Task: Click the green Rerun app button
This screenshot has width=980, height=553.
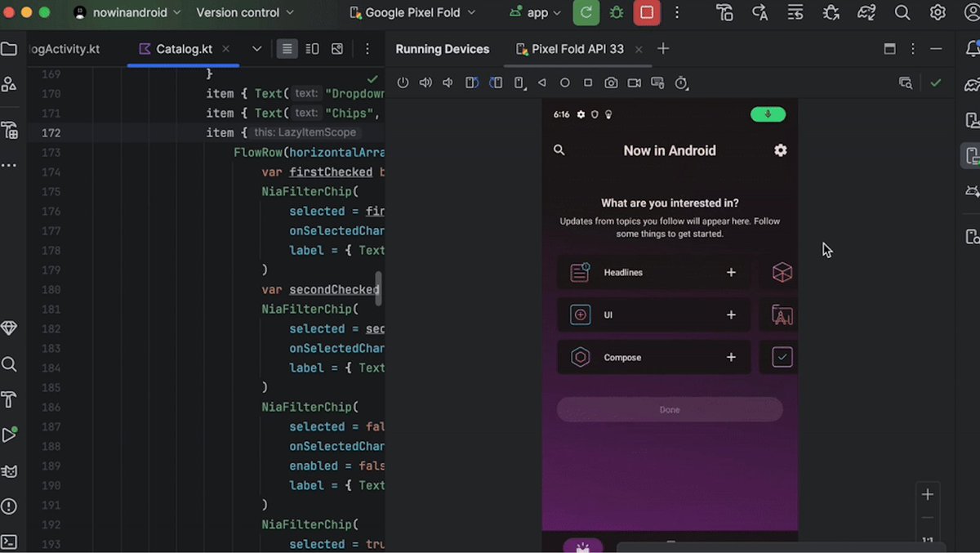Action: coord(586,12)
